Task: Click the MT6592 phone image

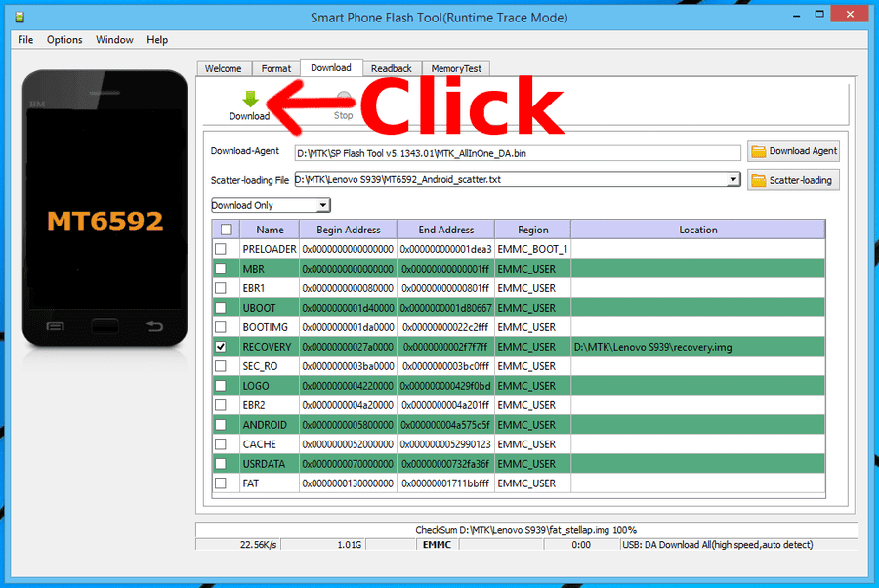Action: [105, 208]
